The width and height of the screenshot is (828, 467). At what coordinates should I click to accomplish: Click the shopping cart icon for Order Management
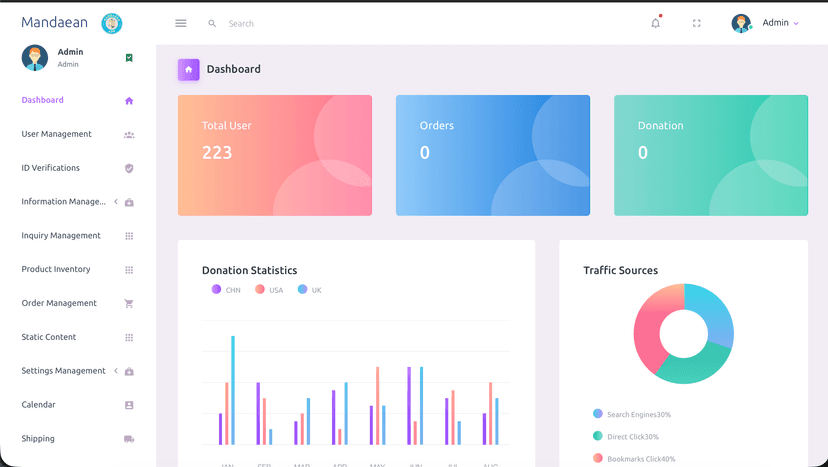coord(129,303)
